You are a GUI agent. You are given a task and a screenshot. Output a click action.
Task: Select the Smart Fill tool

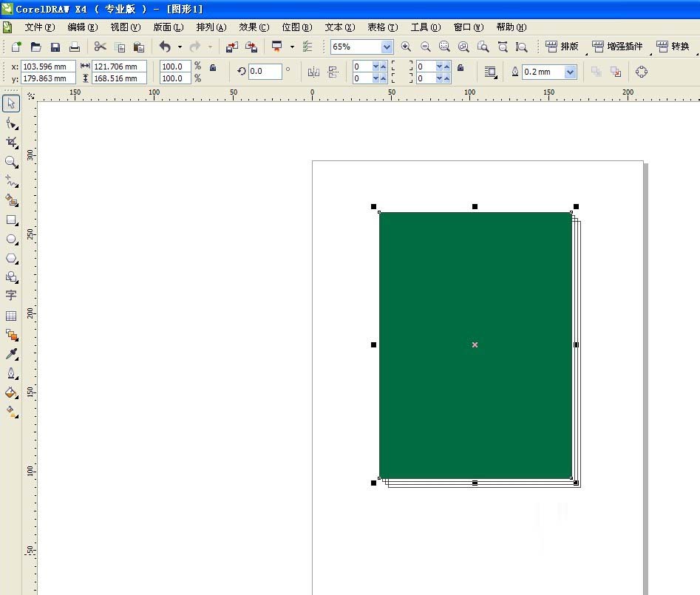point(11,200)
